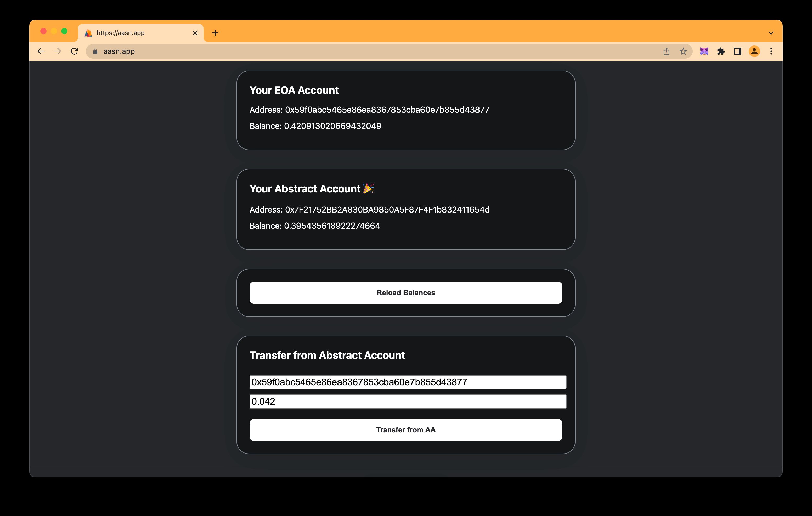
Task: Bookmark this page with the star icon
Action: pyautogui.click(x=683, y=51)
